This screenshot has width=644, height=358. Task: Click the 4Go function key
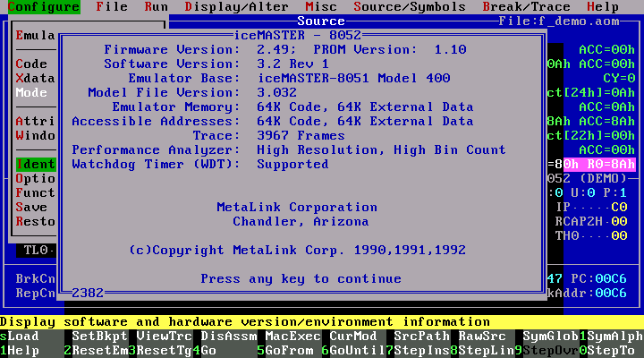point(205,351)
